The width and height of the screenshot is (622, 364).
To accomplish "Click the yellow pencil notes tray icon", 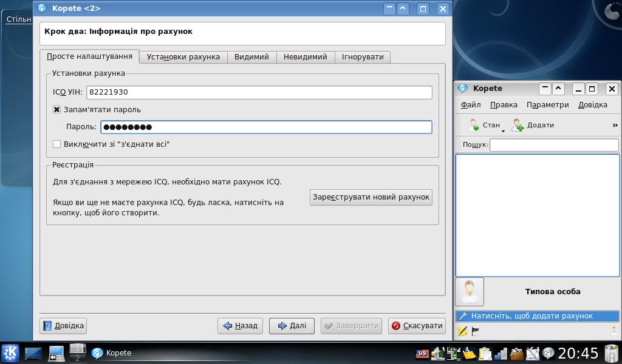I will (x=470, y=353).
